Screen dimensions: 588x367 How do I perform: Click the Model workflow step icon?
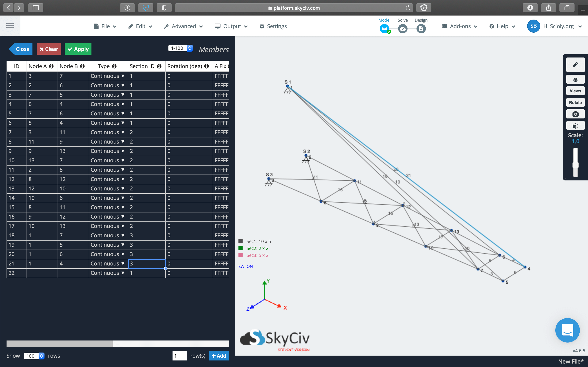pos(384,28)
